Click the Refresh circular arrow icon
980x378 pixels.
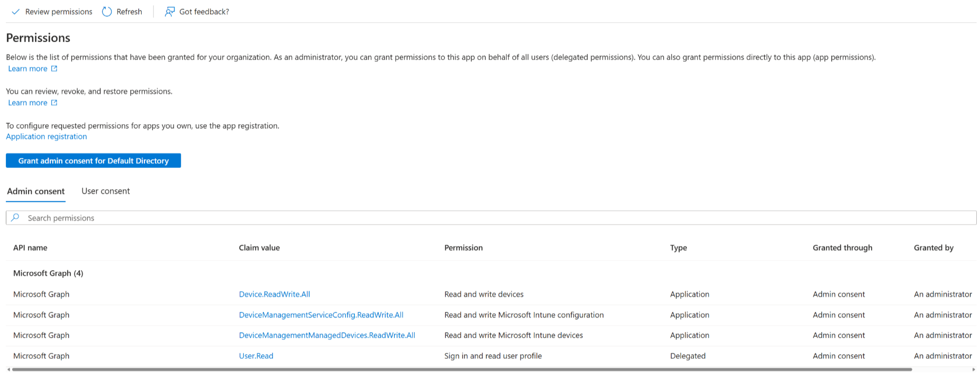click(107, 12)
